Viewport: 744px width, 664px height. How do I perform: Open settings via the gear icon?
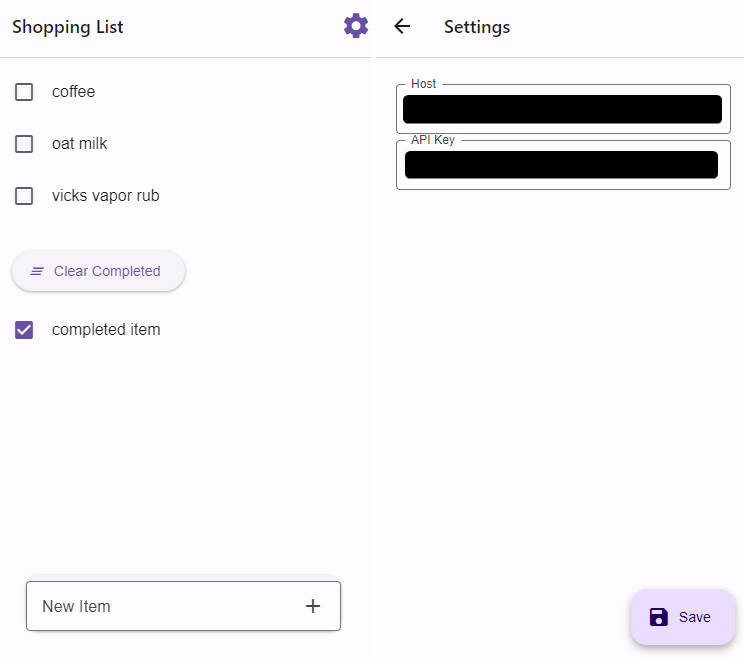tap(355, 26)
